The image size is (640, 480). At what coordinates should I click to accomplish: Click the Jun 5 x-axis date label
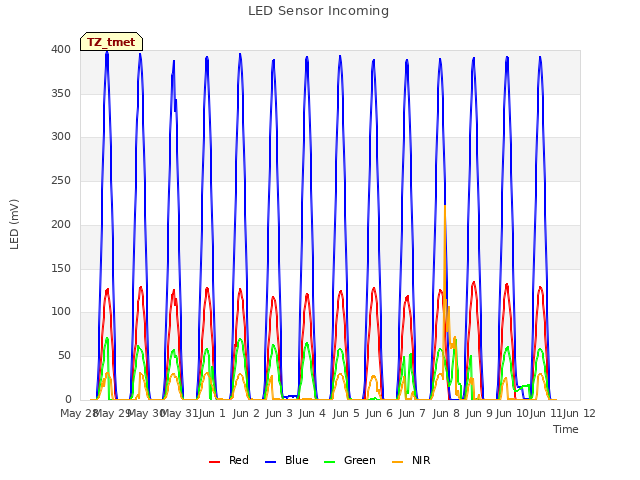346,413
